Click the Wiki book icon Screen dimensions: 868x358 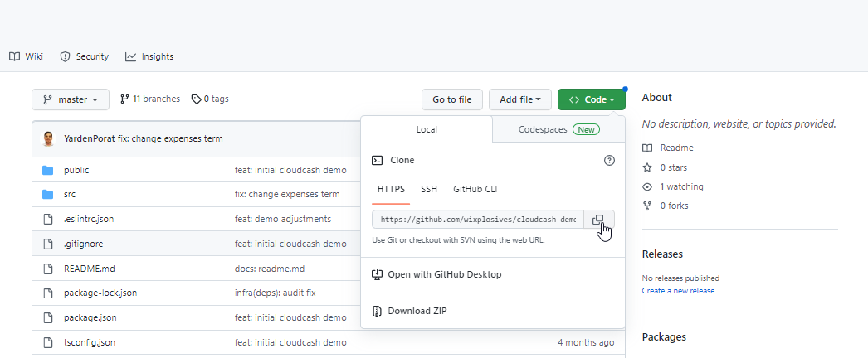[14, 56]
